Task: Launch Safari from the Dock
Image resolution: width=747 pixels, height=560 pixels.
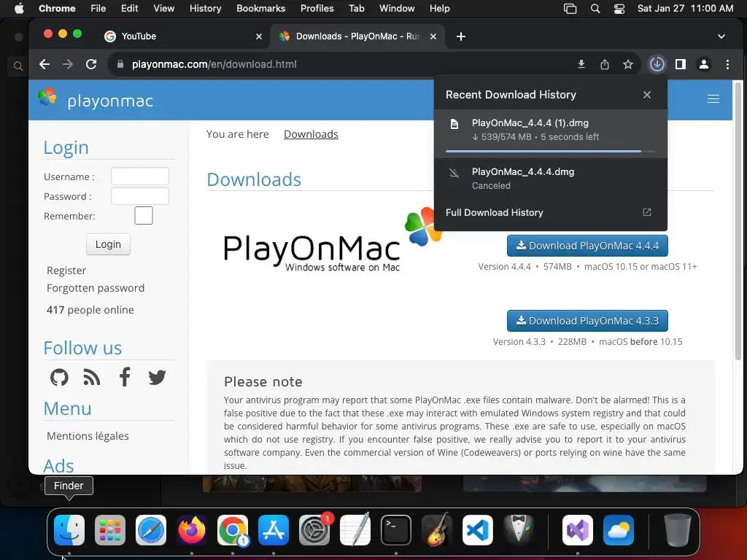Action: 151,530
